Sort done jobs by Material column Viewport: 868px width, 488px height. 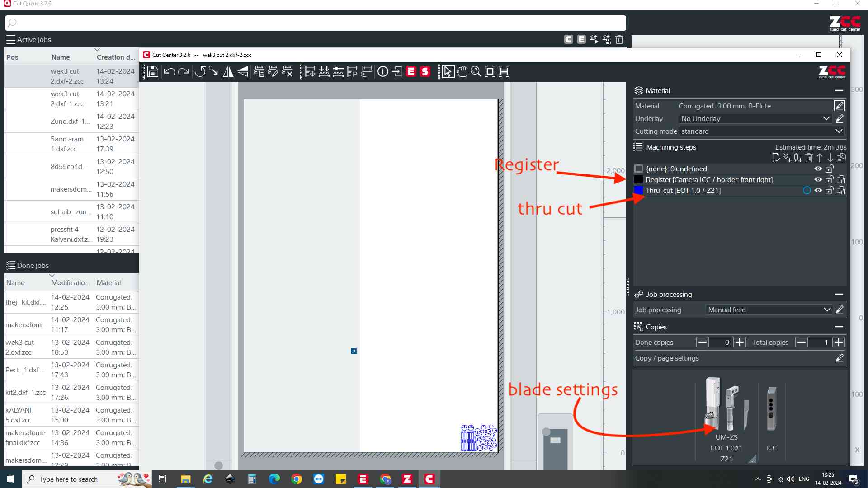[108, 282]
